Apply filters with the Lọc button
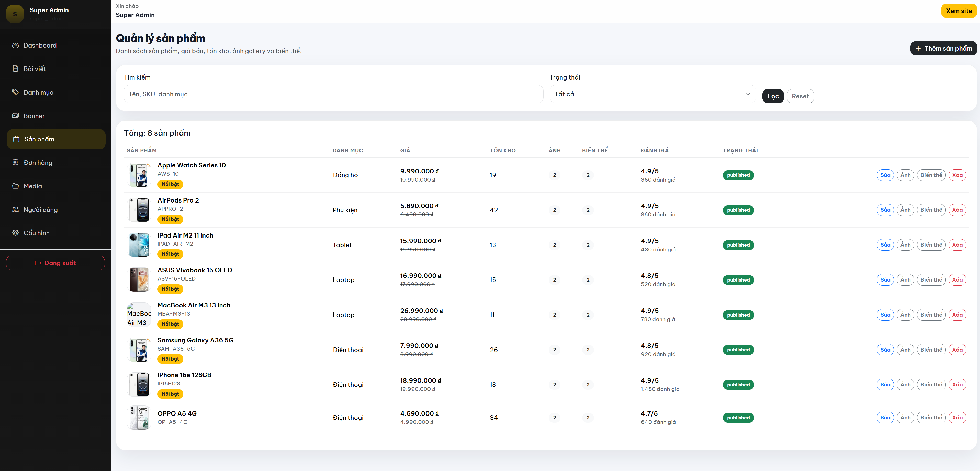Viewport: 980px width, 471px height. [x=773, y=96]
